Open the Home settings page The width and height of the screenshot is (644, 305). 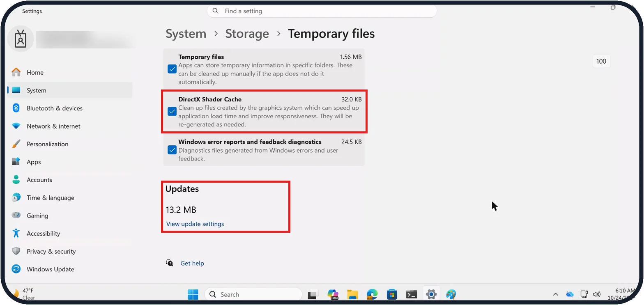(70, 73)
